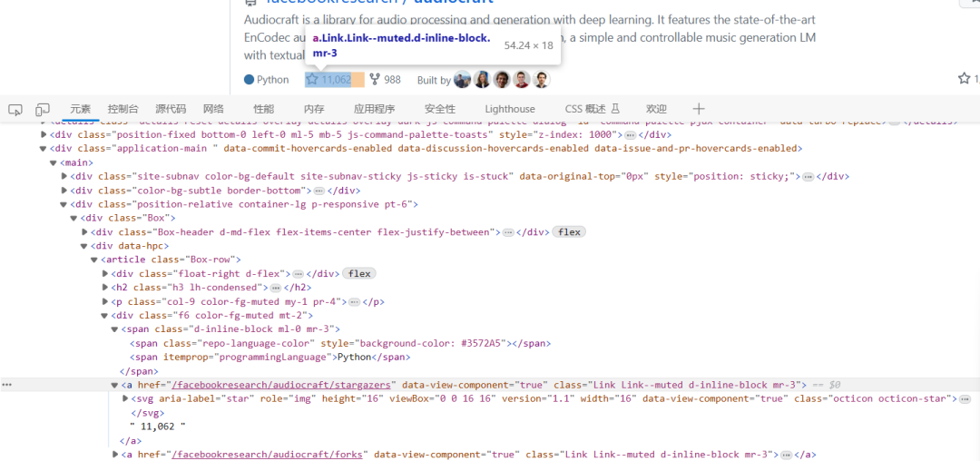Screen dimensions: 980x461
Task: Open the 内存 tab
Action: click(x=314, y=109)
